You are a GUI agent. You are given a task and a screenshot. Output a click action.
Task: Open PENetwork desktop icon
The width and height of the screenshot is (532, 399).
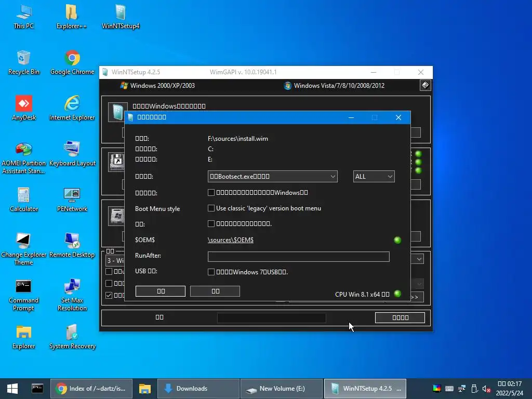72,200
